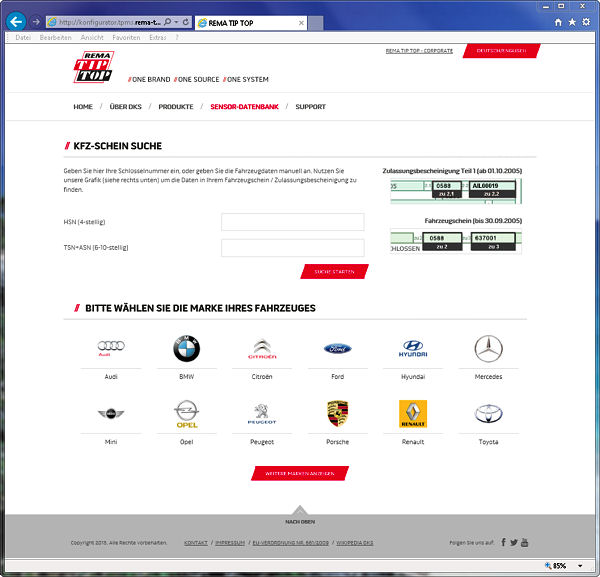Select the Audi brand logo
The height and width of the screenshot is (577, 600).
pyautogui.click(x=111, y=348)
